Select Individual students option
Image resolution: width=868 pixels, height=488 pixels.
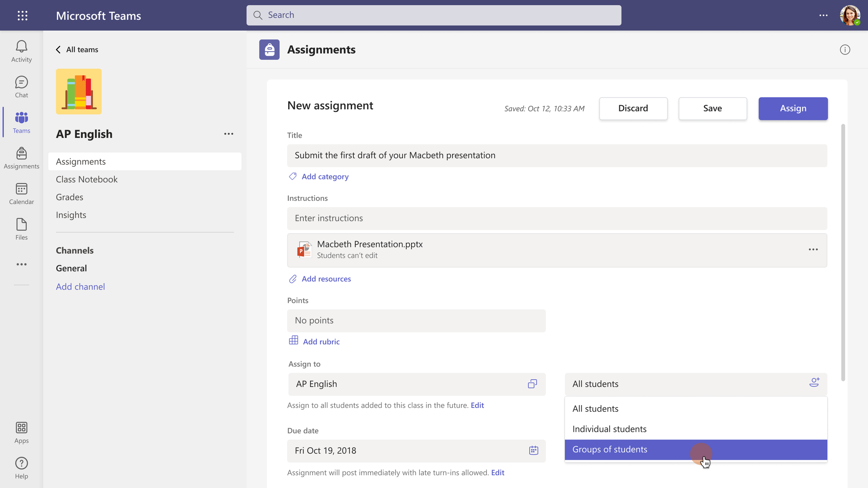click(x=609, y=429)
